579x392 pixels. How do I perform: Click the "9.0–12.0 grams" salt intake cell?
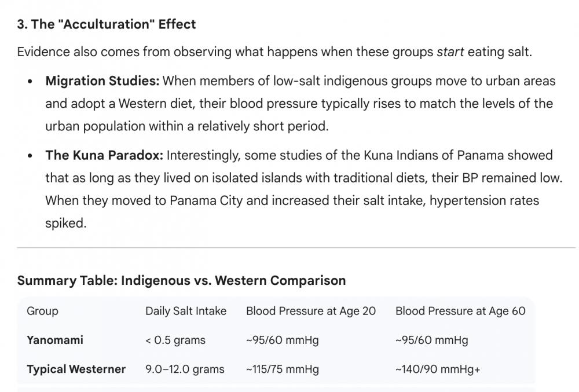click(x=185, y=369)
